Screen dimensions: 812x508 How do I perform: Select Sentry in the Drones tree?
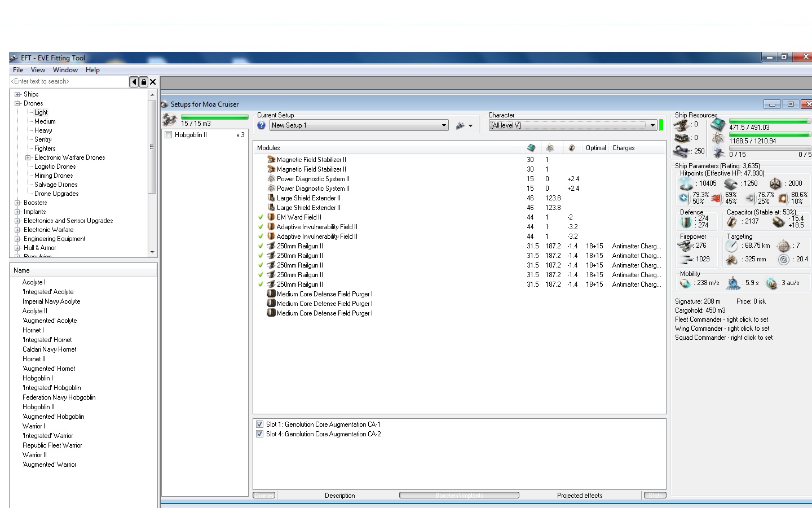pos(43,139)
